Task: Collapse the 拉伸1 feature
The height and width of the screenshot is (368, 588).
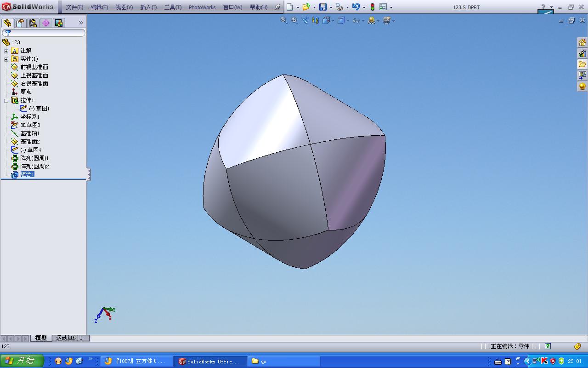Action: point(6,101)
